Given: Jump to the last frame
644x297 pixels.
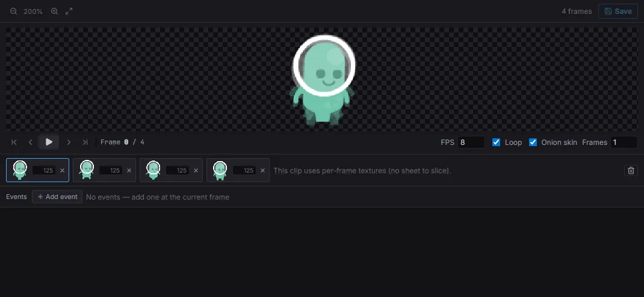Looking at the screenshot, I should (85, 142).
